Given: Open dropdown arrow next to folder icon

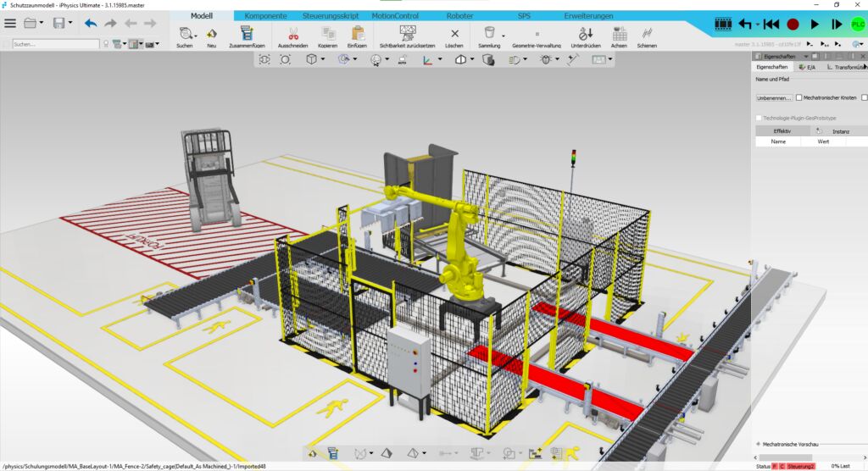Looking at the screenshot, I should (42, 24).
